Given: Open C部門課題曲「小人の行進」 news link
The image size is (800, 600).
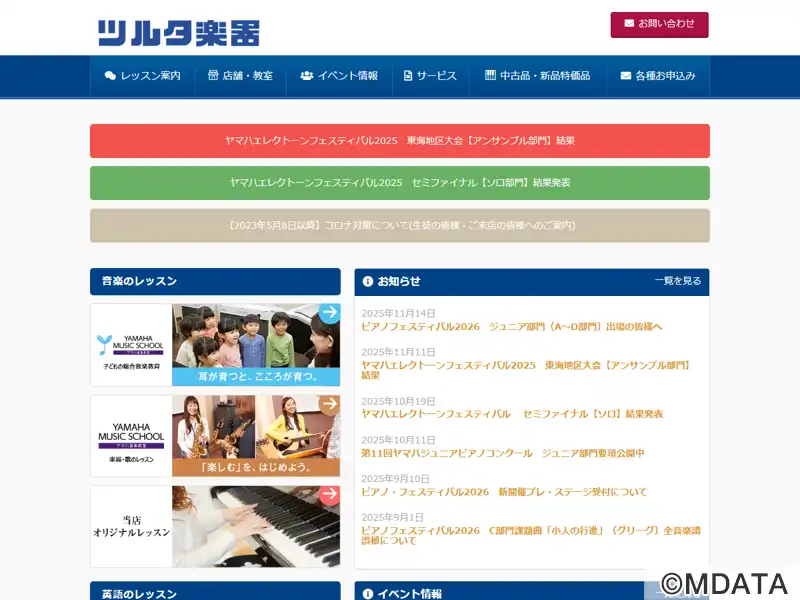Looking at the screenshot, I should click(x=531, y=535).
